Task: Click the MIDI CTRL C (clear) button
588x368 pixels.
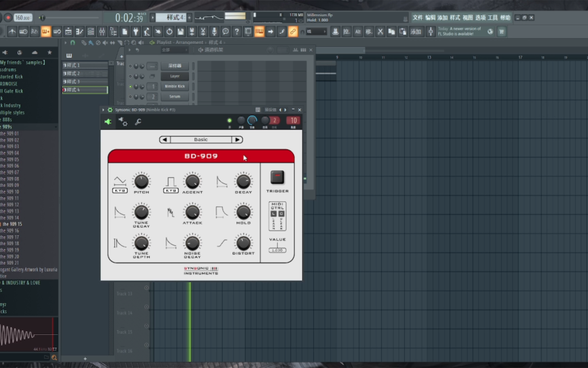Action: coord(281,214)
